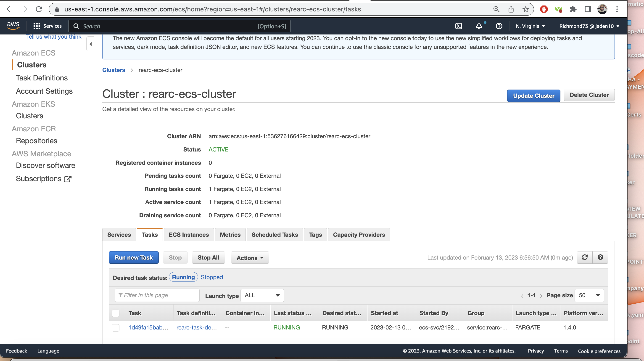Open the Capacity Providers tab

[x=359, y=235]
